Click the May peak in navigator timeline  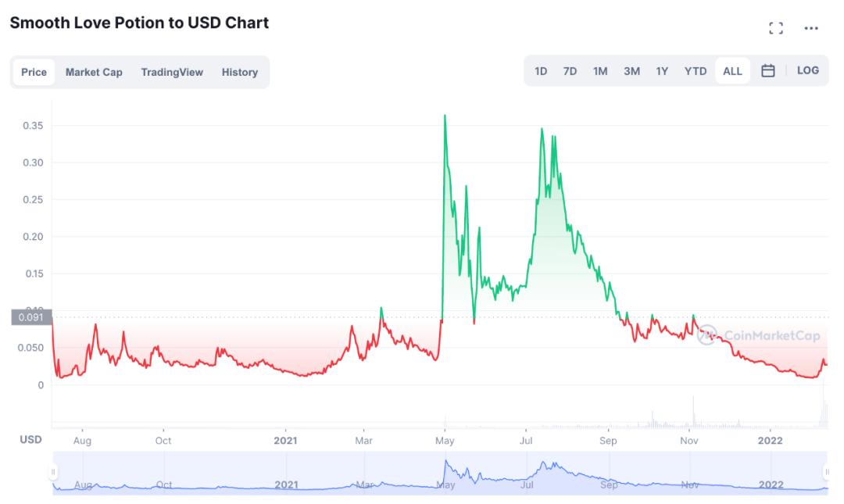coord(445,463)
